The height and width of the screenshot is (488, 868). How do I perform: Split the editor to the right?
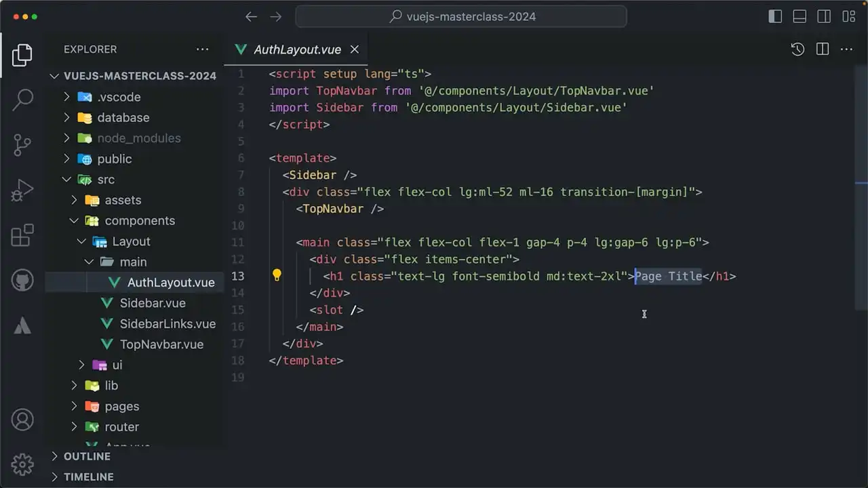[x=823, y=49]
